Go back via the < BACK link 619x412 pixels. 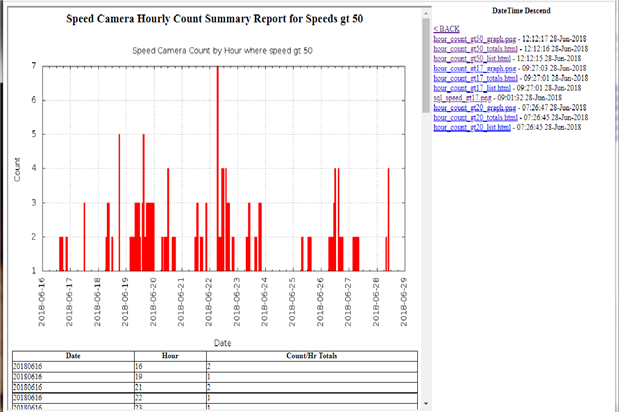pos(446,29)
